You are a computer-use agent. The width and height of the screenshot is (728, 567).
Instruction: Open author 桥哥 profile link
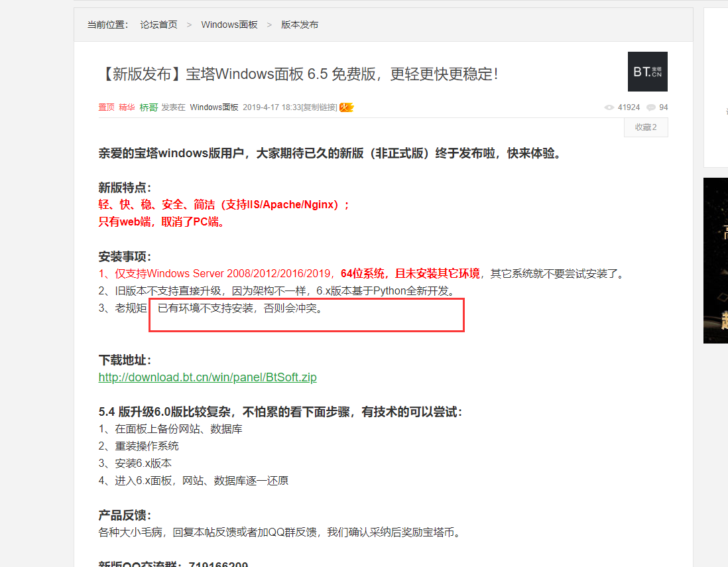click(149, 107)
